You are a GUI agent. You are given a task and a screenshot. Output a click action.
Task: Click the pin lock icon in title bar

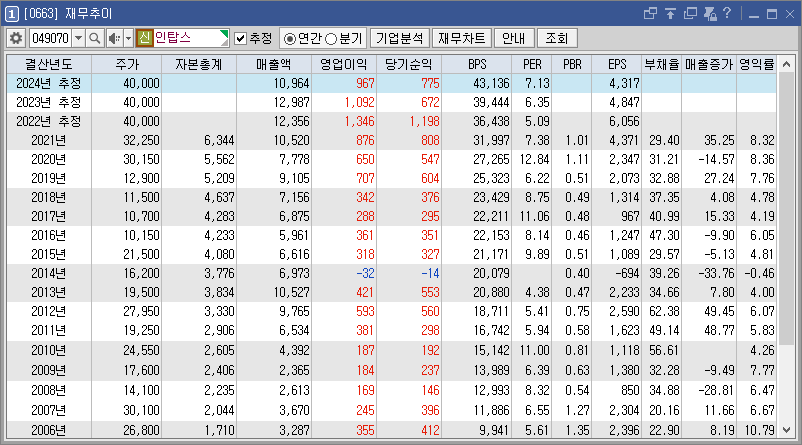click(x=710, y=13)
